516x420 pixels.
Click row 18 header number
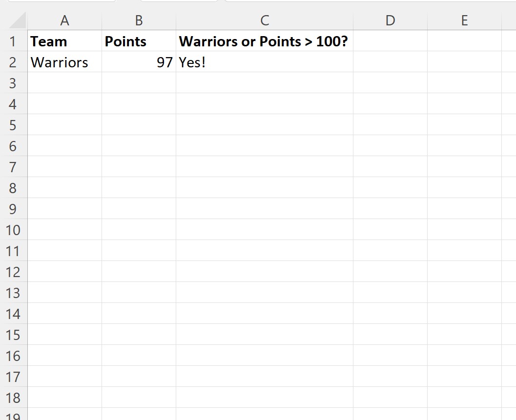tap(13, 398)
